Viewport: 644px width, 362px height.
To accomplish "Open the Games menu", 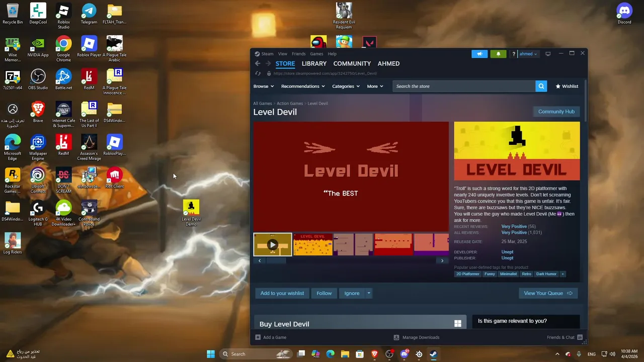I will pyautogui.click(x=316, y=54).
